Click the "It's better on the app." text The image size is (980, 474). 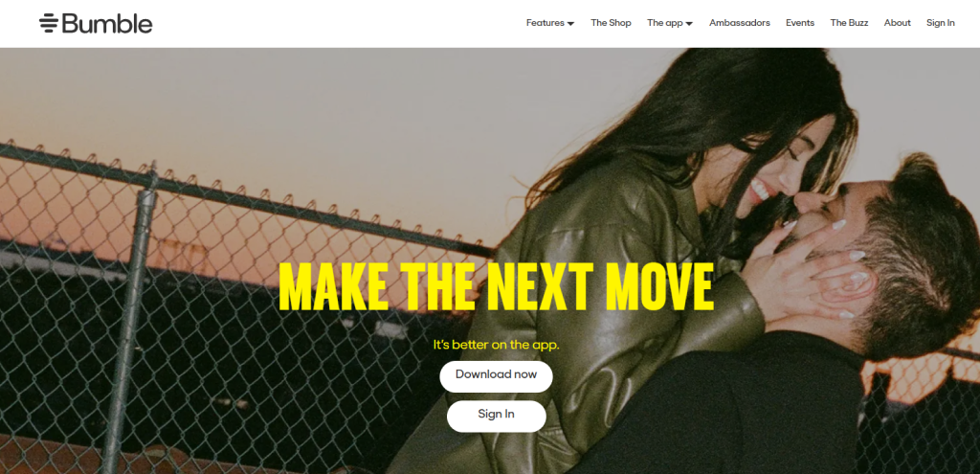(x=497, y=345)
